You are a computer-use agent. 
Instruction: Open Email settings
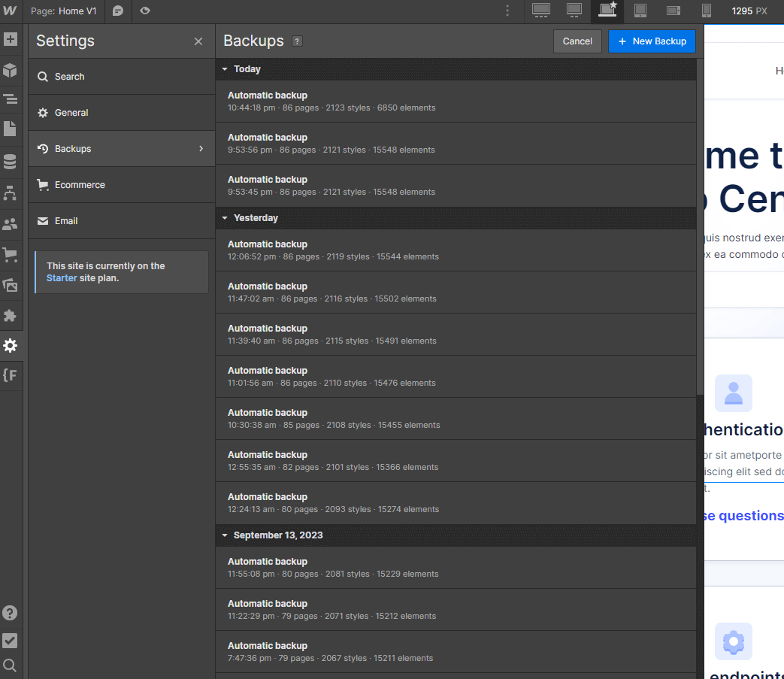click(x=66, y=220)
